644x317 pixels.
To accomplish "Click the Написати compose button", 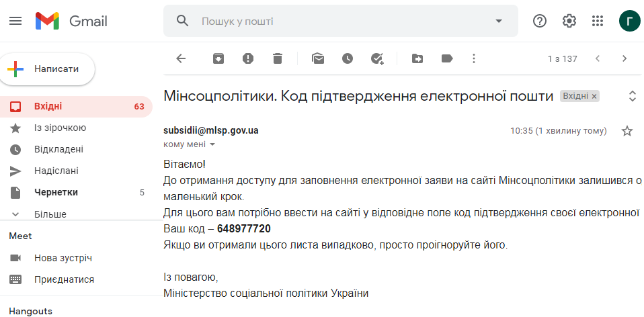I will pos(48,69).
